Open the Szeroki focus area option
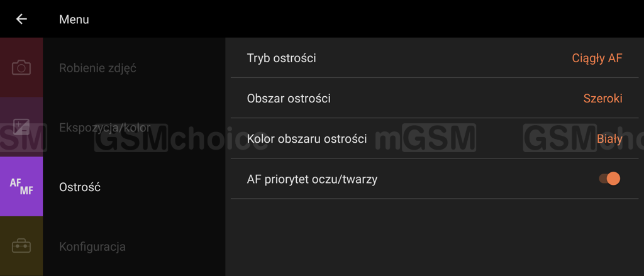The image size is (644, 276). tap(603, 99)
